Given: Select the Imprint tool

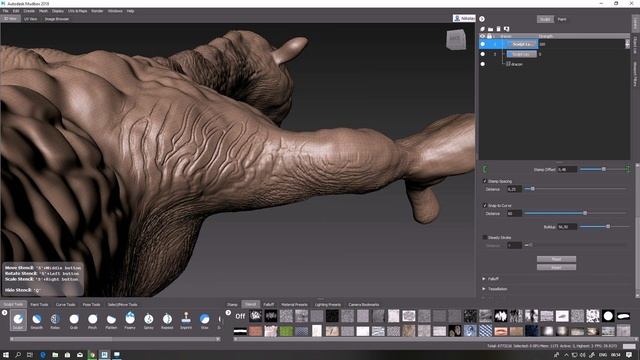Looking at the screenshot, I should (186, 320).
